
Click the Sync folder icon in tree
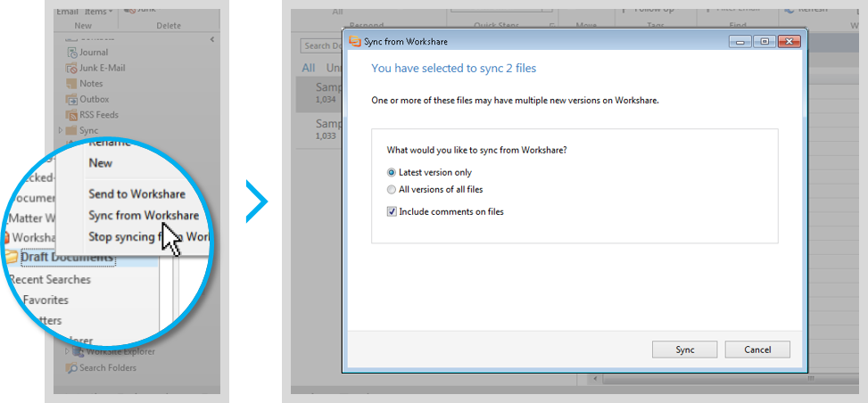pos(71,131)
